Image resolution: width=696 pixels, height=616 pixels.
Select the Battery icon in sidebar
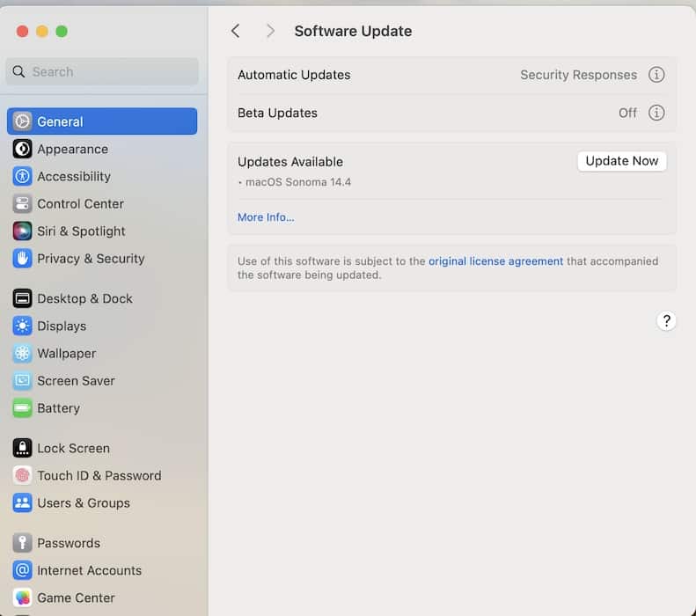click(x=22, y=407)
